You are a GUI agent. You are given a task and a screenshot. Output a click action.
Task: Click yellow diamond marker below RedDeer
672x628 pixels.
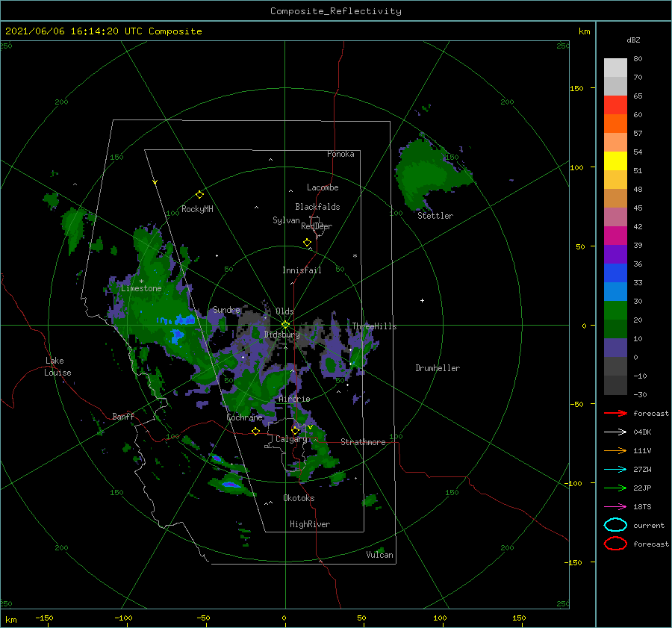coord(307,243)
